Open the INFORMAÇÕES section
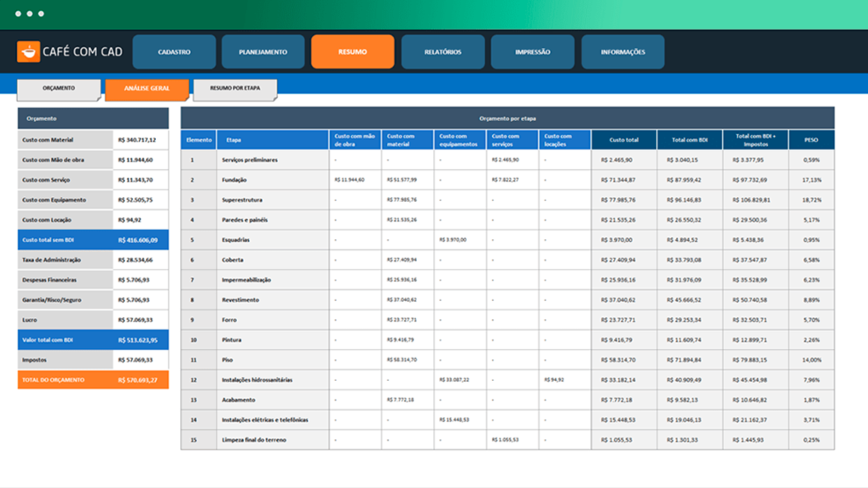868x488 pixels. coord(623,52)
